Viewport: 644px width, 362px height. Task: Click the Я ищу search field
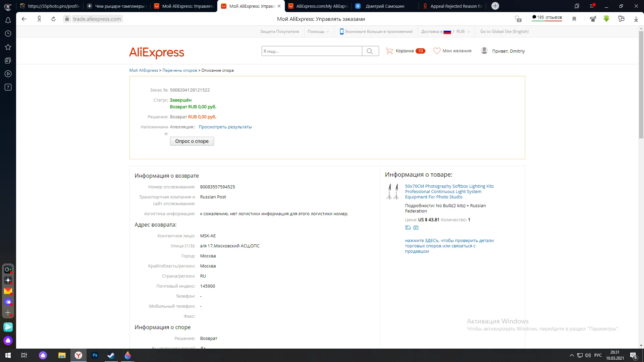click(312, 51)
